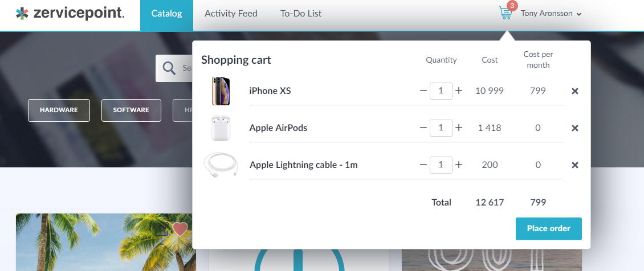
Task: Click the search magnifier icon
Action: pyautogui.click(x=169, y=68)
